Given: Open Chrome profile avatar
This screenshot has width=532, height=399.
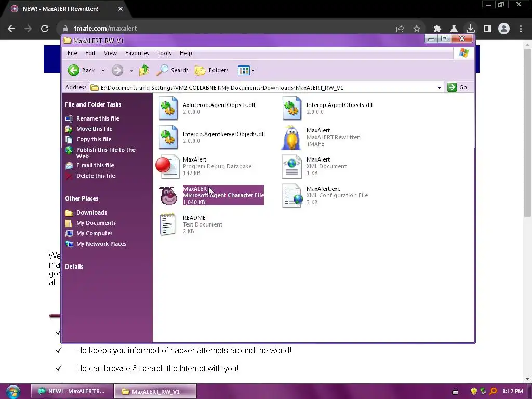Looking at the screenshot, I should (504, 29).
